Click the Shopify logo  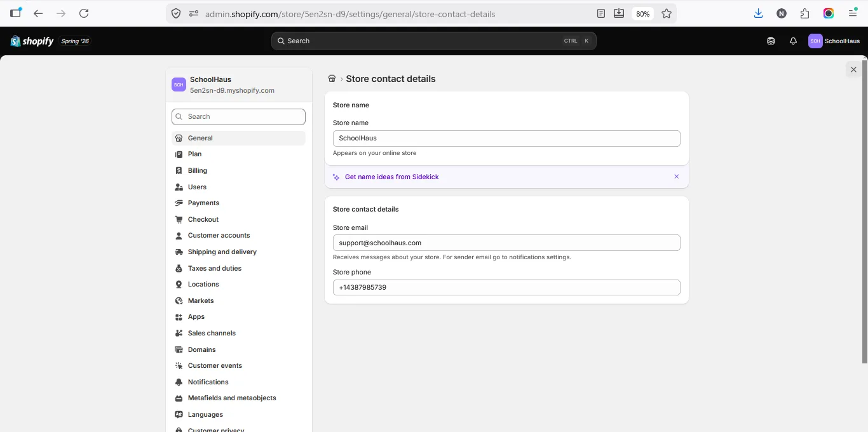(32, 41)
